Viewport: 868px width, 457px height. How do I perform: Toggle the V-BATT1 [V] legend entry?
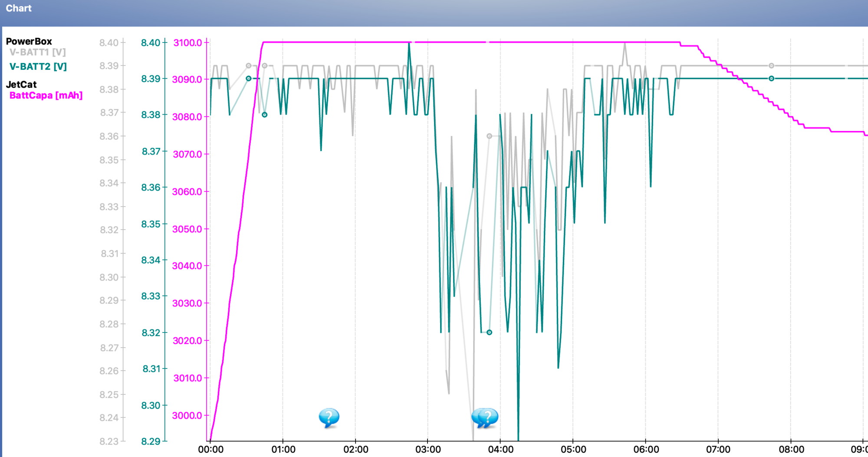(x=38, y=53)
